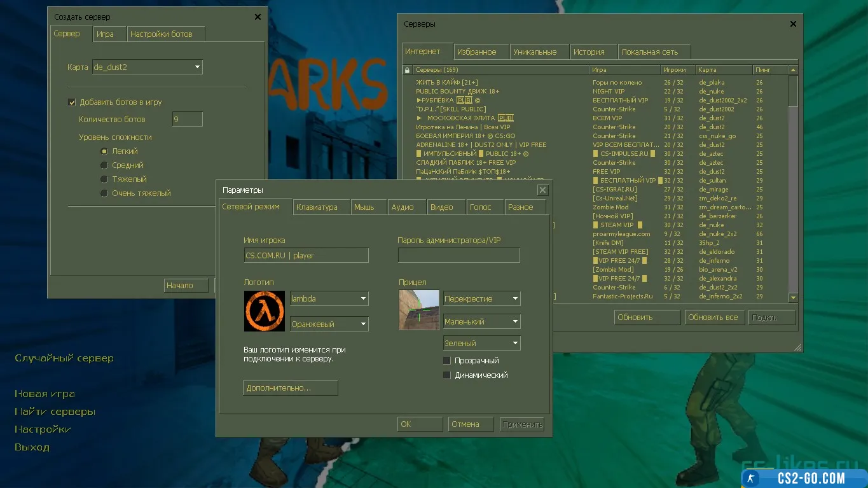The height and width of the screenshot is (488, 868).
Task: Close the Параметры dialog
Action: click(x=542, y=190)
